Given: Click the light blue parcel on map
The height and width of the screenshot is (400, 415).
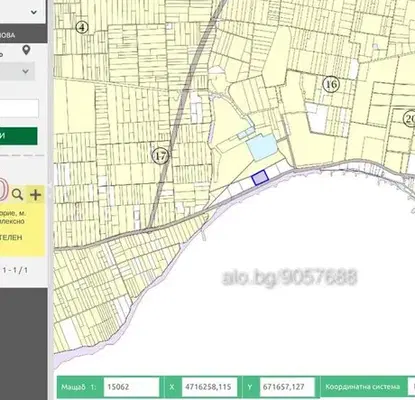Looking at the screenshot, I should pos(262,147).
